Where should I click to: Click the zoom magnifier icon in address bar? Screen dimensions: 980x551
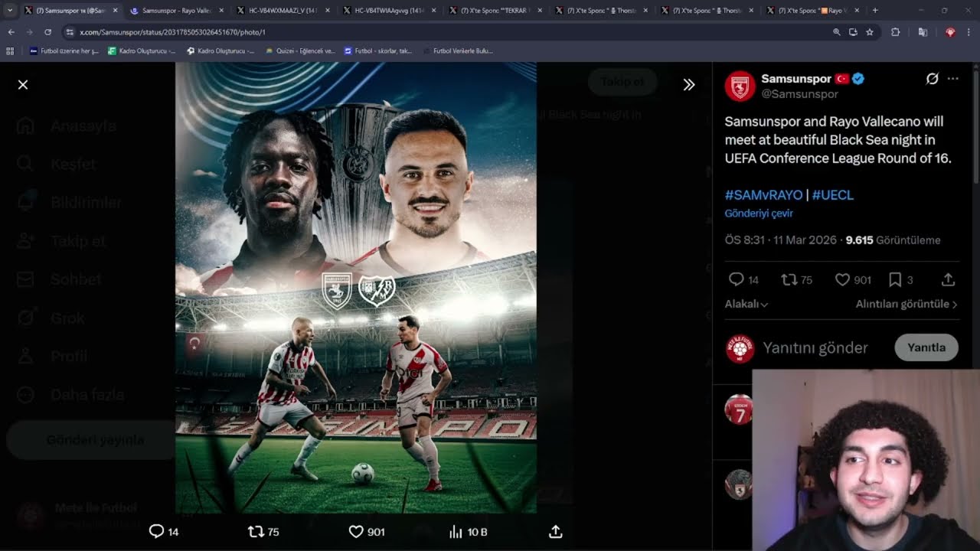pos(836,32)
